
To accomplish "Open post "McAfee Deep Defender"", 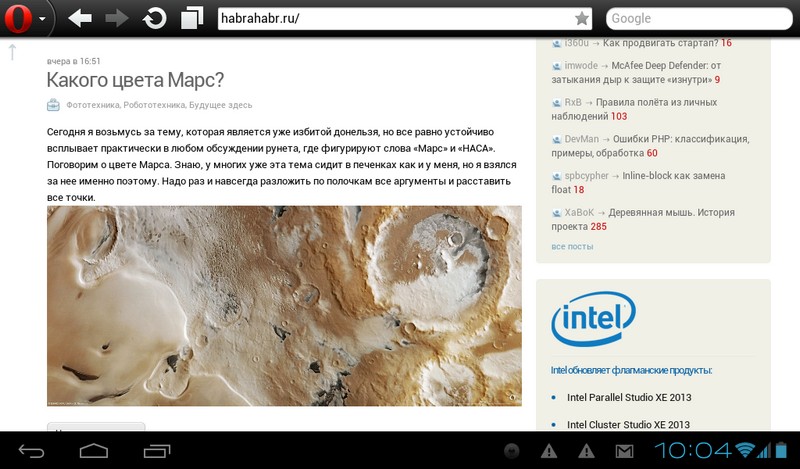I will (636, 72).
